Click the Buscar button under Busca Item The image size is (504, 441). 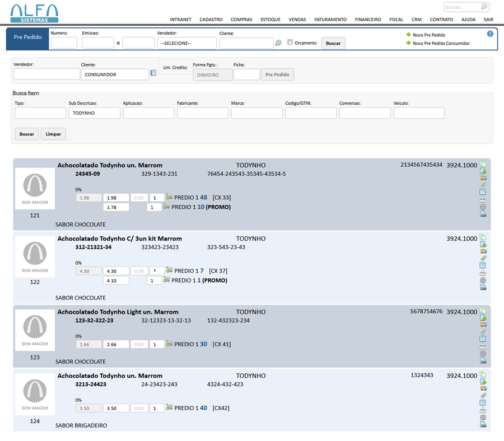[x=27, y=134]
